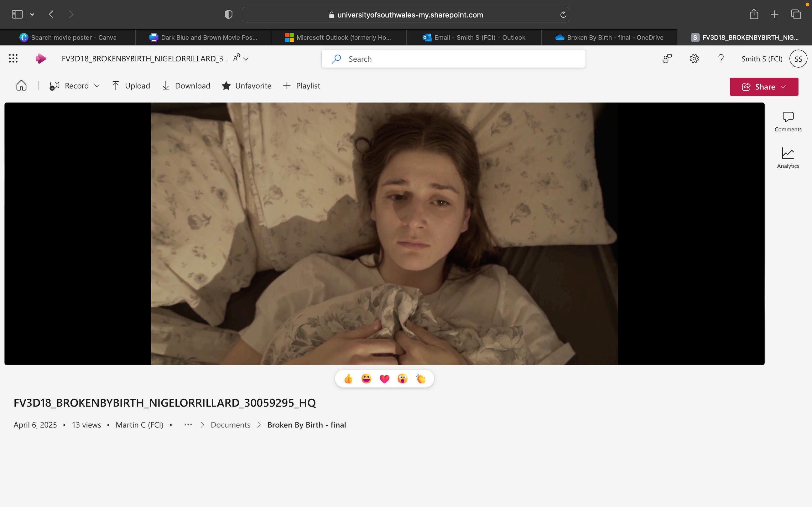Screen dimensions: 812x507
Task: React with the heart emoji
Action: [x=384, y=379]
